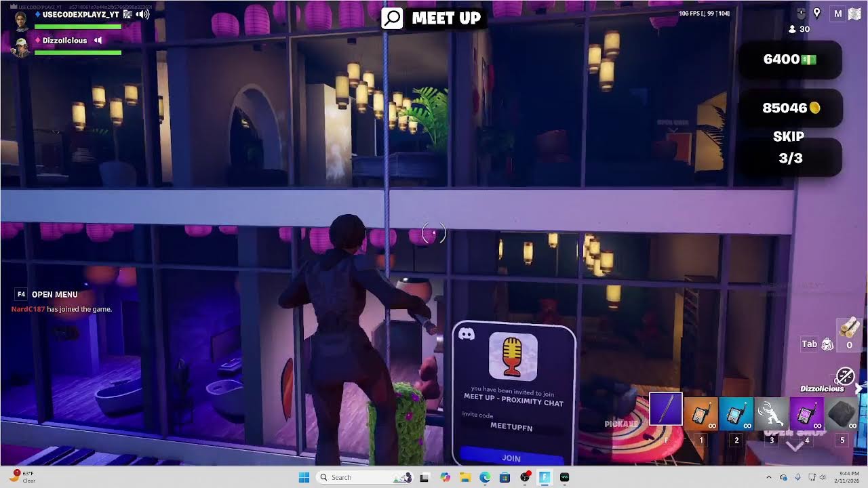The image size is (868, 488).
Task: Click the gold coin icon beside 85046
Action: click(815, 108)
